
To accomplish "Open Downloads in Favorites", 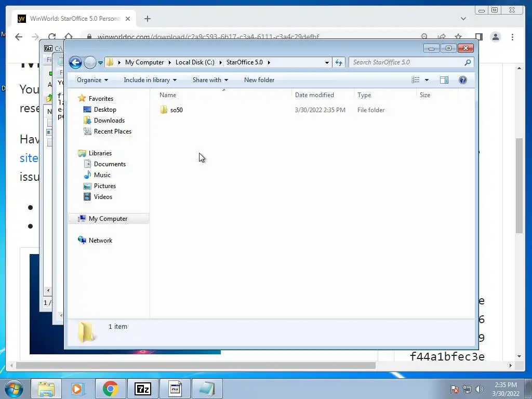I will [109, 121].
